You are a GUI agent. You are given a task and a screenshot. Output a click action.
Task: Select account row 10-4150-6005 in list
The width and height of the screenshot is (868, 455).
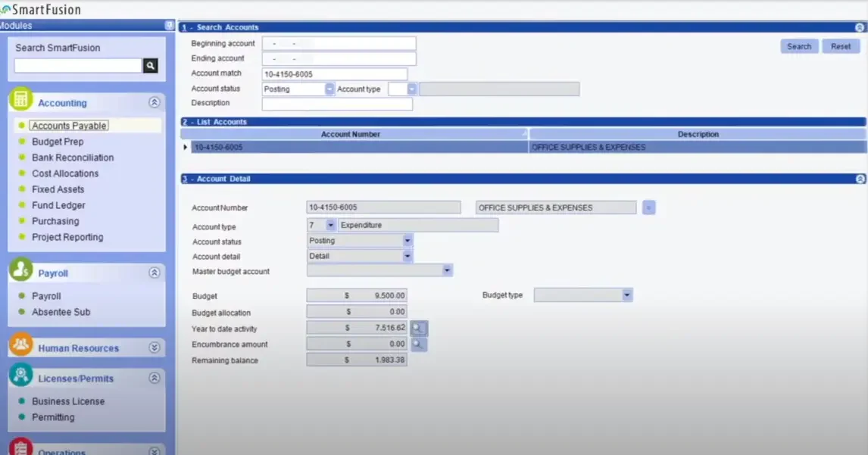point(360,147)
